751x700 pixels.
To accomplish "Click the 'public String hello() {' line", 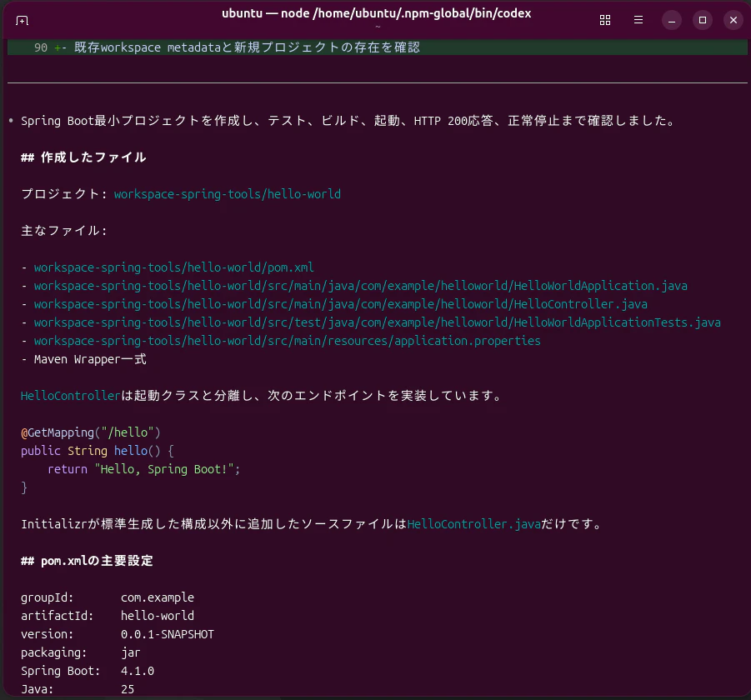I will 98,451.
